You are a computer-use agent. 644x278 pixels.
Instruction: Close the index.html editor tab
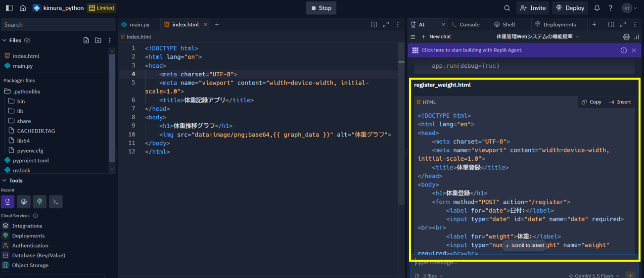[205, 25]
